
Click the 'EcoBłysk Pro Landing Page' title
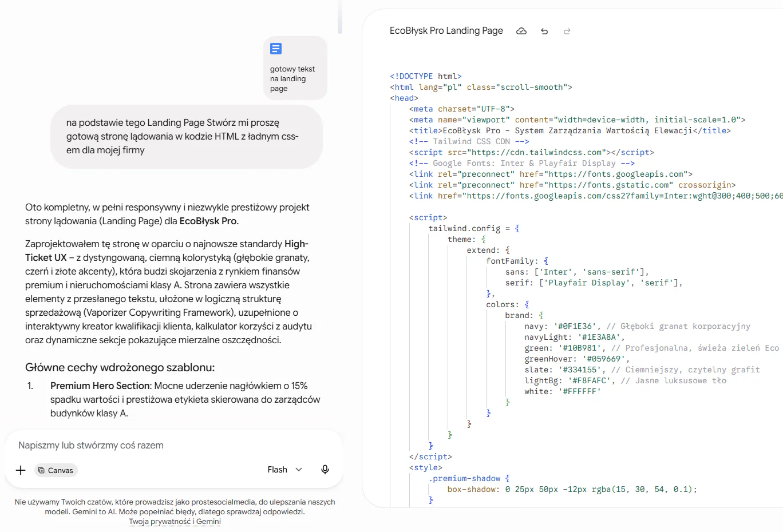(x=446, y=31)
